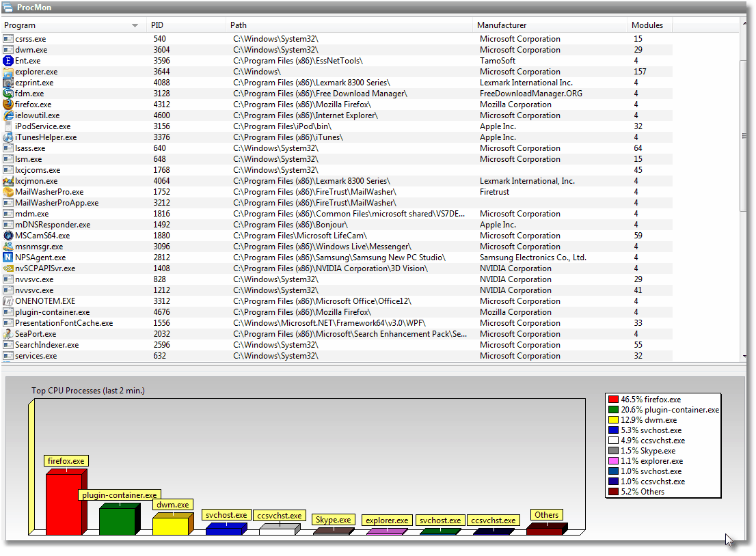The image size is (756, 556).
Task: Sort by the Program column header
Action: click(75, 25)
